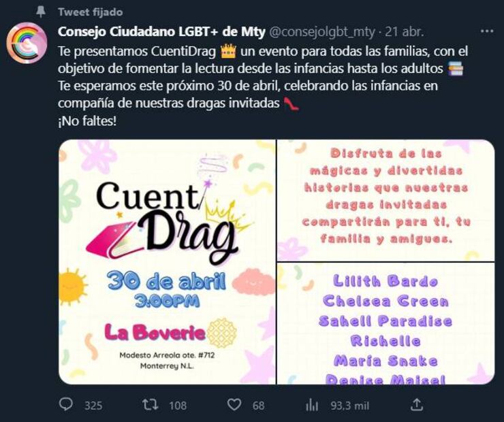
Task: Click the share upload icon
Action: click(417, 404)
